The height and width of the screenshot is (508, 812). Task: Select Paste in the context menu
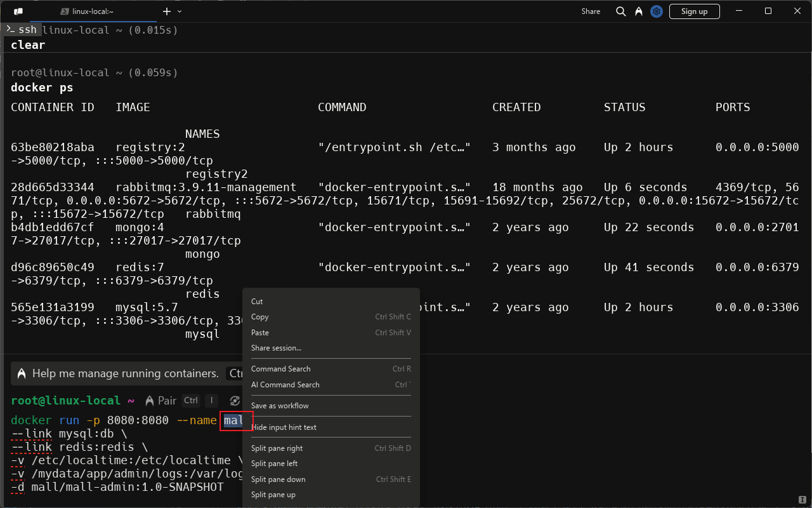coord(260,333)
